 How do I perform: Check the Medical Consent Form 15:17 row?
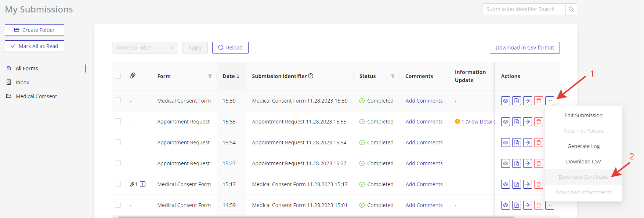click(x=118, y=184)
